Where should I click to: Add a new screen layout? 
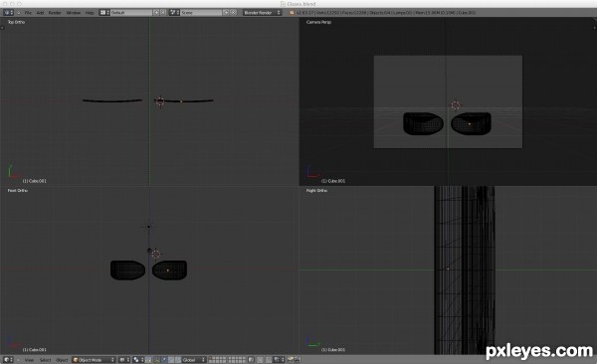(x=156, y=13)
